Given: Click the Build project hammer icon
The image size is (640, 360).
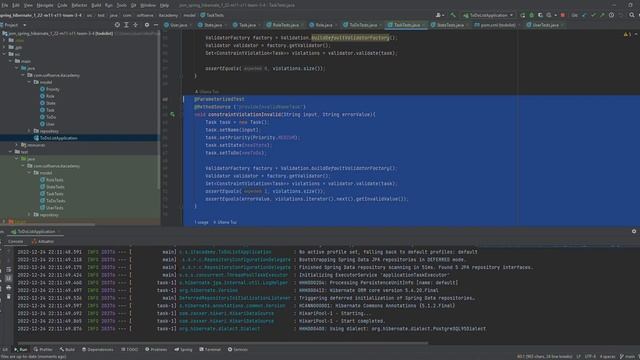Looking at the screenshot, I should click(x=453, y=15).
